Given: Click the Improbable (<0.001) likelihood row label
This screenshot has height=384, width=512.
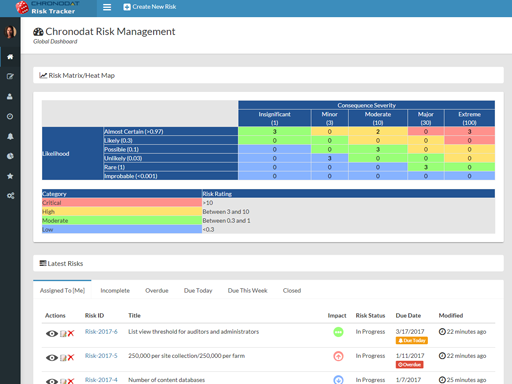Looking at the screenshot, I should tap(170, 176).
